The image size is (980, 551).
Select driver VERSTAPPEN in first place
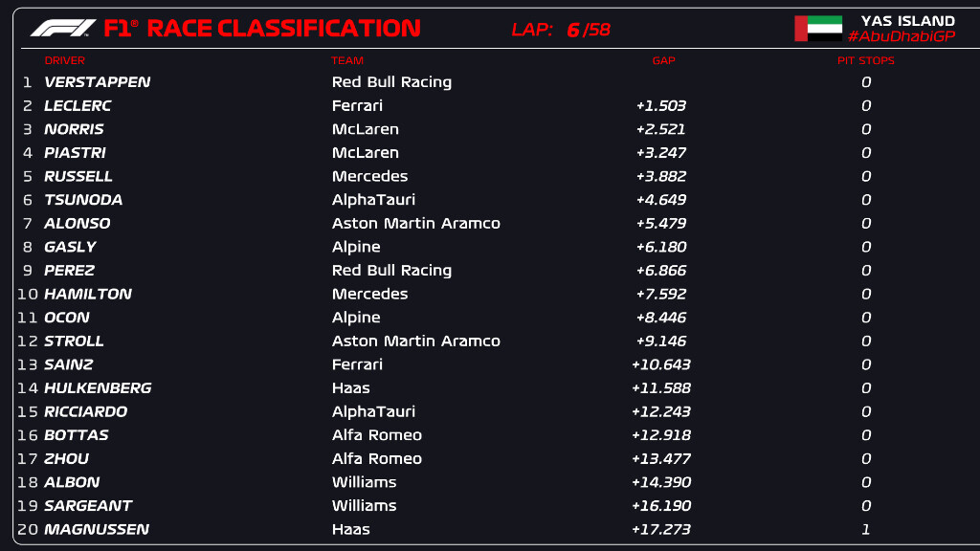coord(98,82)
